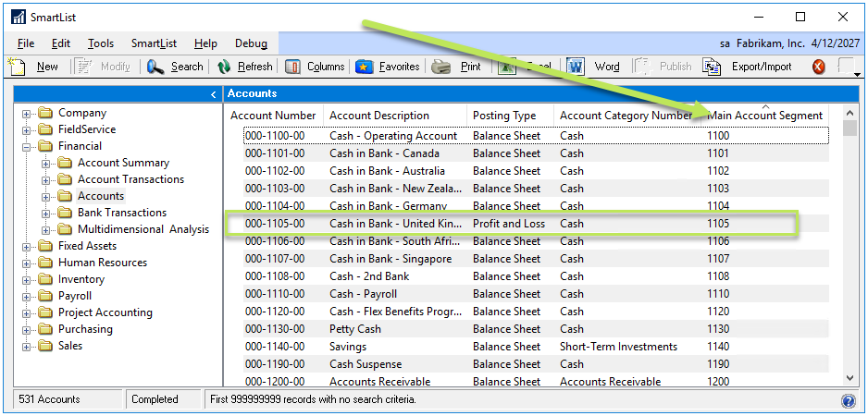Expand the FieldService tree node

tap(26, 130)
